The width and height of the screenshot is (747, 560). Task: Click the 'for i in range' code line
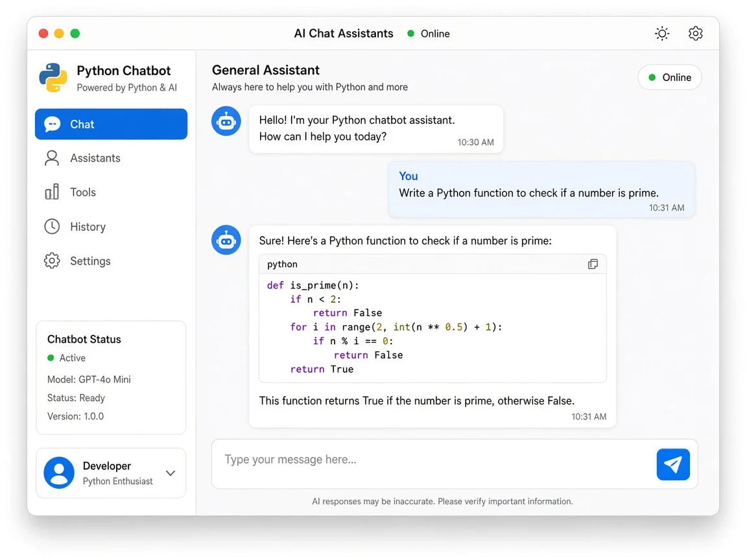pyautogui.click(x=396, y=327)
